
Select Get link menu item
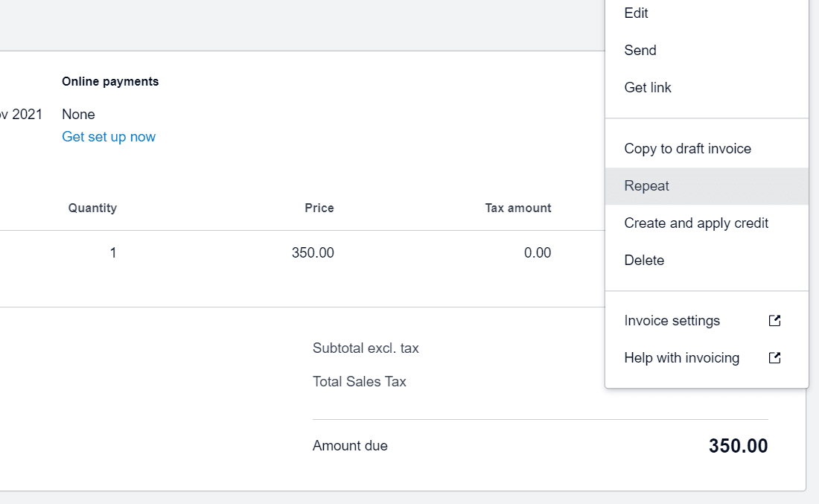tap(706, 87)
